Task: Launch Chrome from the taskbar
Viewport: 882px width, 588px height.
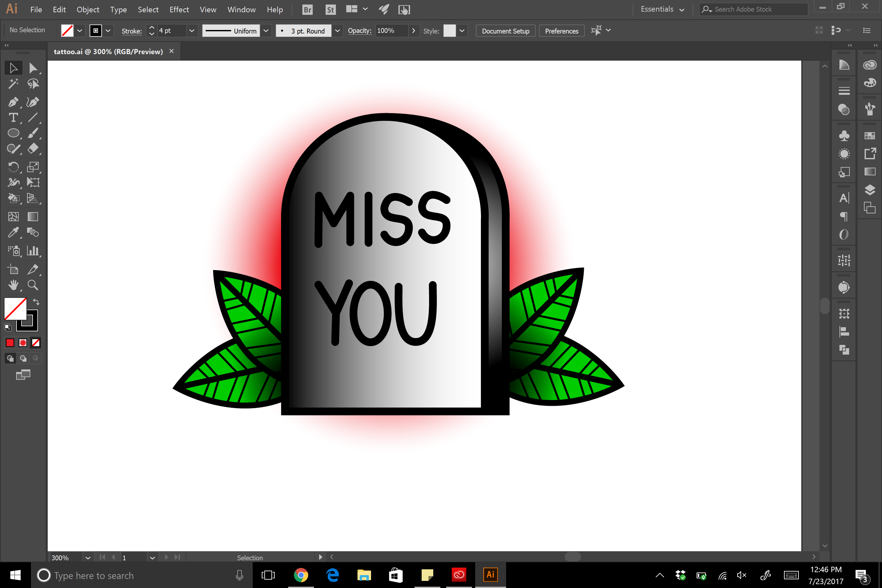Action: 301,575
